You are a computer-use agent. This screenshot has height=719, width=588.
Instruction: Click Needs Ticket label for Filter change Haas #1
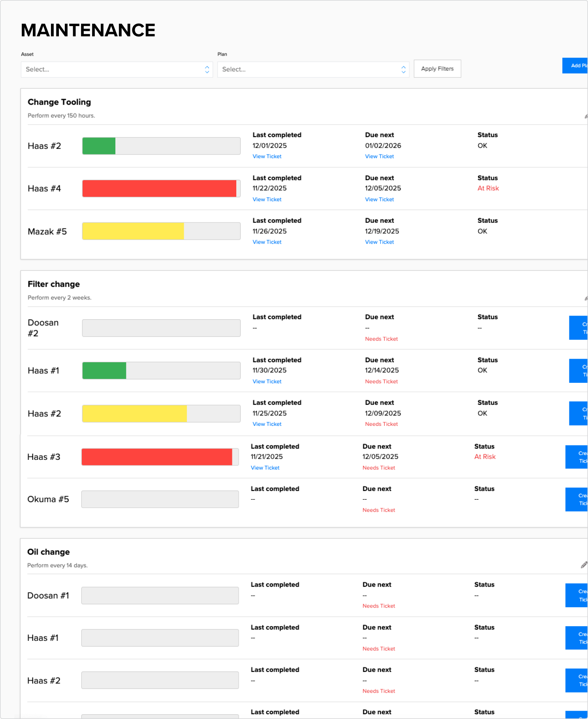[381, 382]
